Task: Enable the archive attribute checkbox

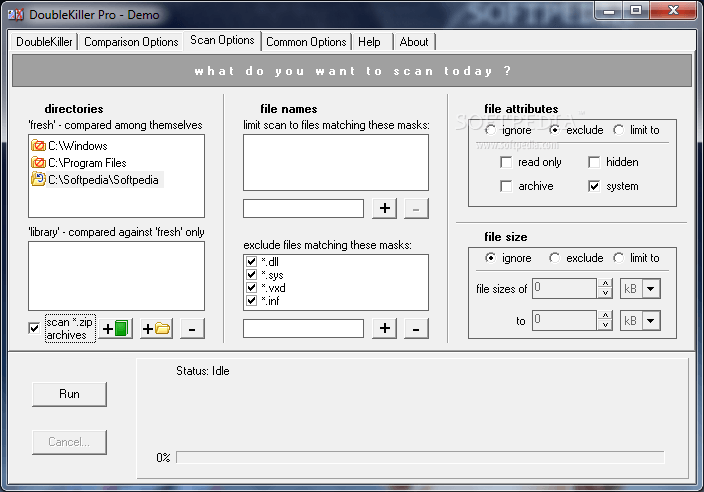Action: [x=506, y=186]
